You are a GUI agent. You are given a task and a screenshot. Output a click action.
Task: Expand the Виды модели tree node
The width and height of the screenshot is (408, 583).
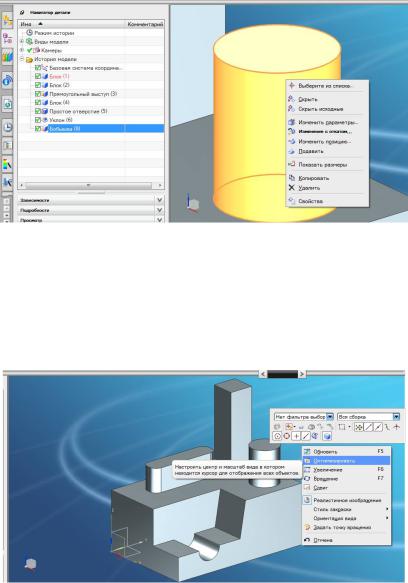click(x=22, y=41)
